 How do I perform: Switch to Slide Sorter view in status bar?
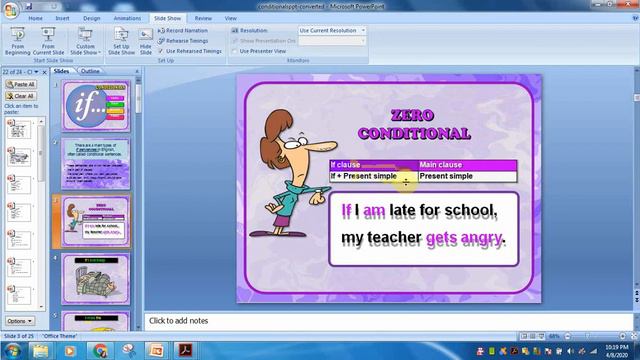[533, 336]
